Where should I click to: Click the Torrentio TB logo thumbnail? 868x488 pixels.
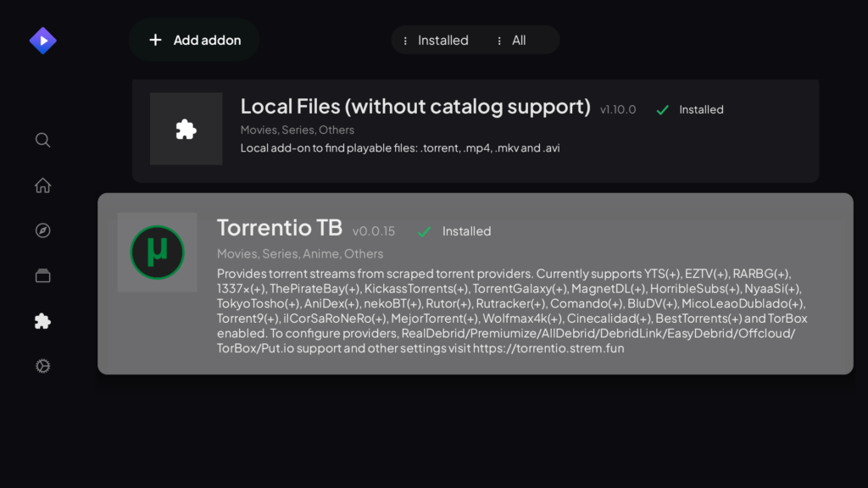click(157, 252)
